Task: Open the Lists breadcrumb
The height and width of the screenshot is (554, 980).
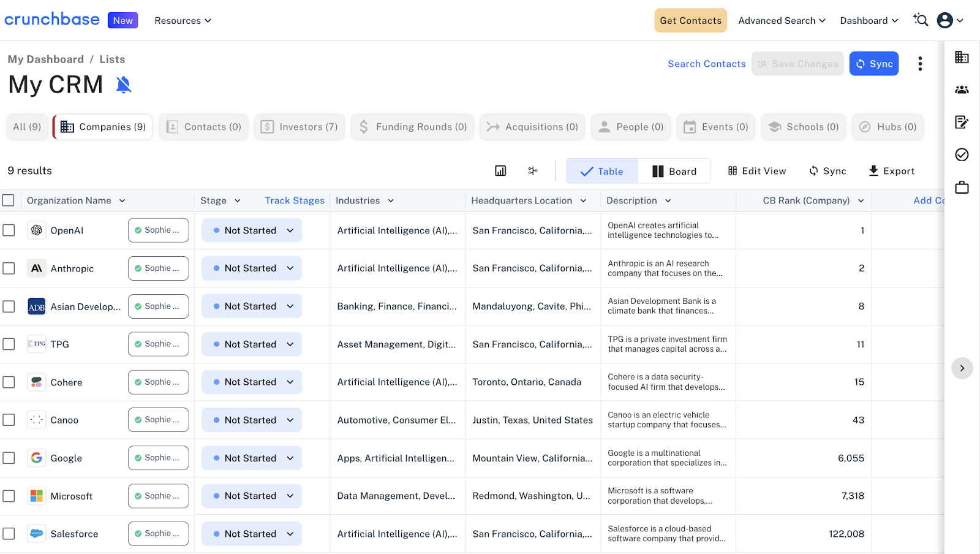Action: pyautogui.click(x=112, y=59)
